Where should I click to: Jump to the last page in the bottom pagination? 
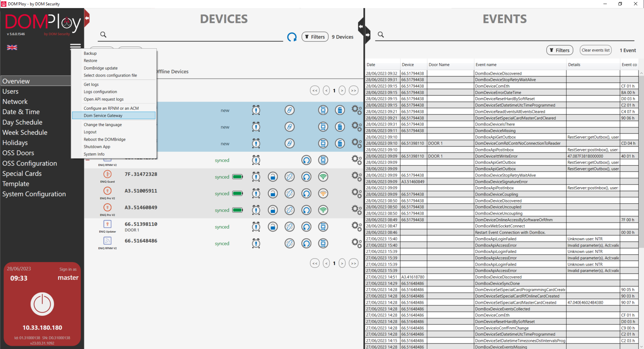(354, 263)
